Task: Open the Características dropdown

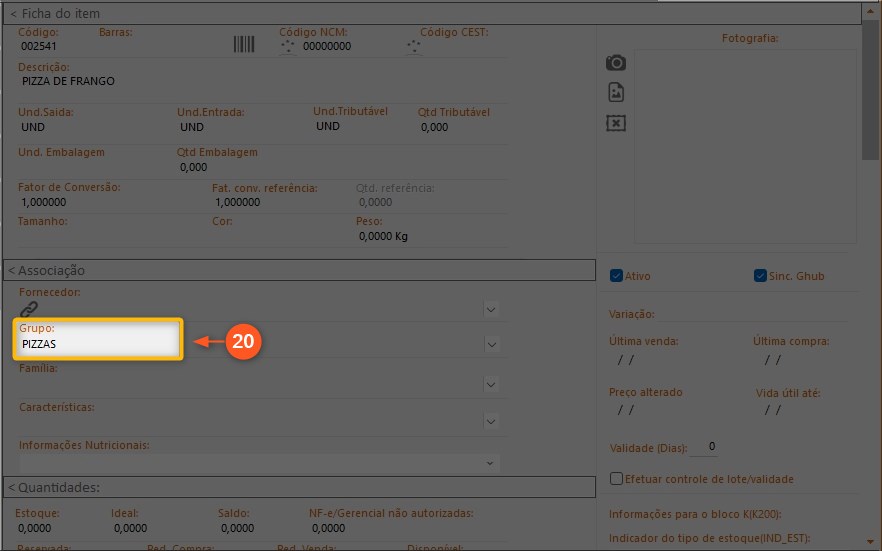Action: pos(491,423)
